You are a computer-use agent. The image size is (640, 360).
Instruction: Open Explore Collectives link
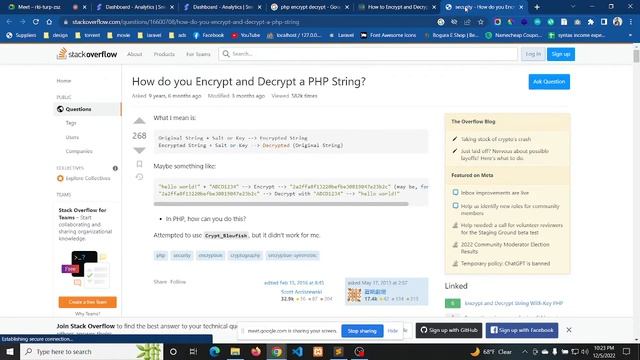pos(88,178)
